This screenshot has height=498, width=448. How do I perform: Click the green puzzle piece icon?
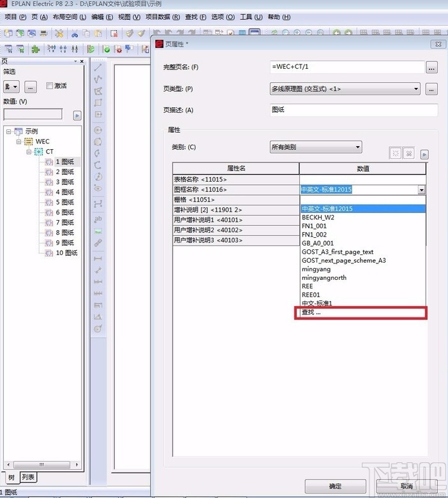pos(35,49)
